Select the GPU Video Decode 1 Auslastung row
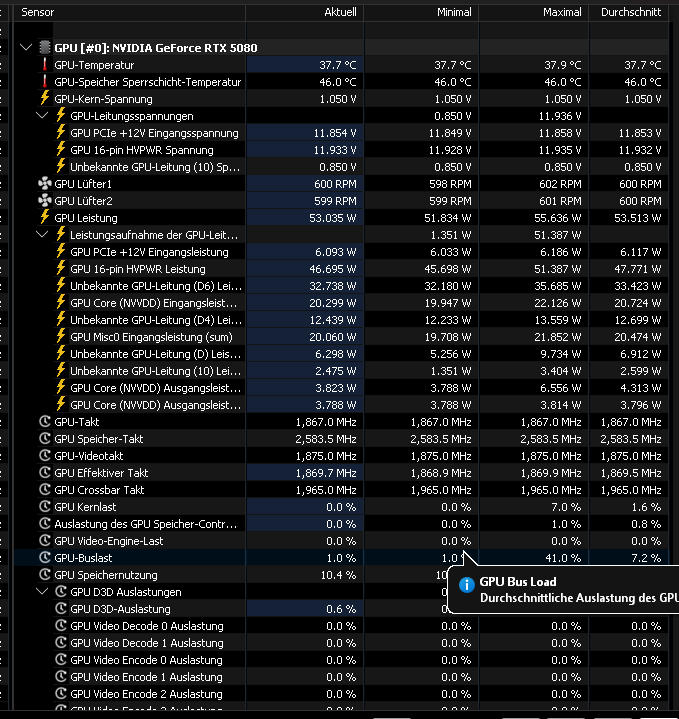The height and width of the screenshot is (719, 679). (341, 643)
